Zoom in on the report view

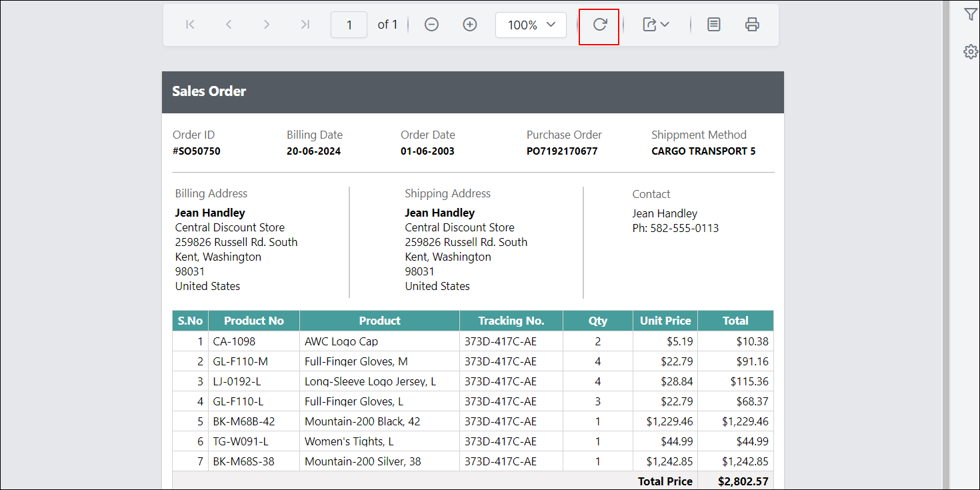(469, 24)
